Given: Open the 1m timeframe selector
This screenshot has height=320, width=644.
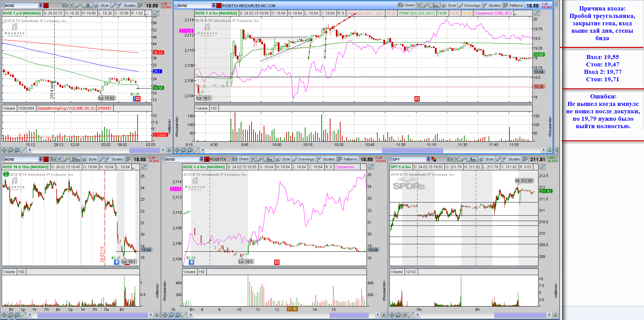Looking at the screenshot, I should [435, 5].
